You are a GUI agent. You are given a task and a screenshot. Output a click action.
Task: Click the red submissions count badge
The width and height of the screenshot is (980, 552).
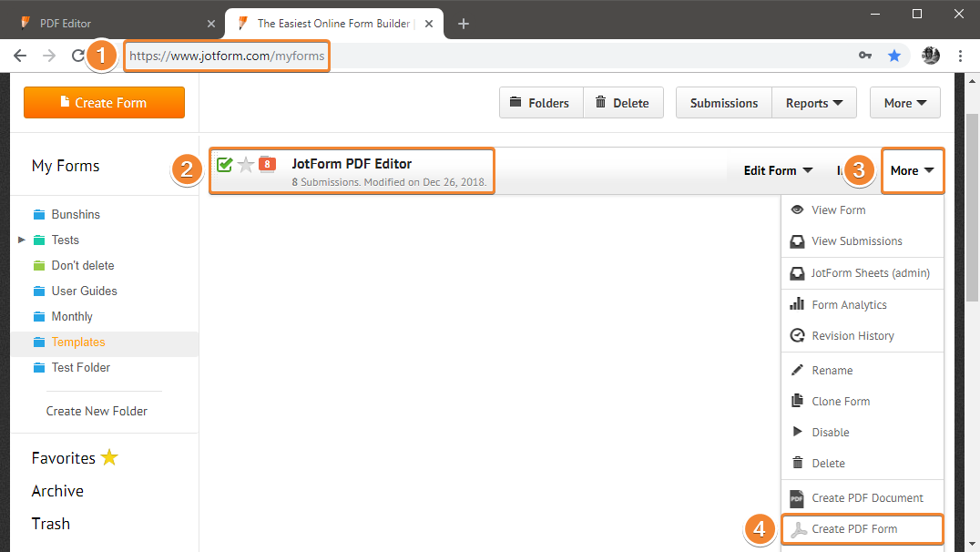pyautogui.click(x=267, y=164)
